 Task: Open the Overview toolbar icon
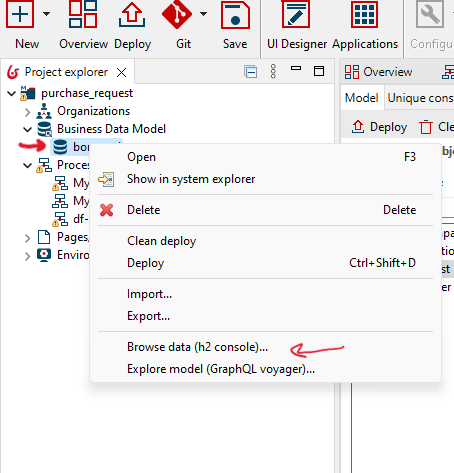[x=83, y=14]
